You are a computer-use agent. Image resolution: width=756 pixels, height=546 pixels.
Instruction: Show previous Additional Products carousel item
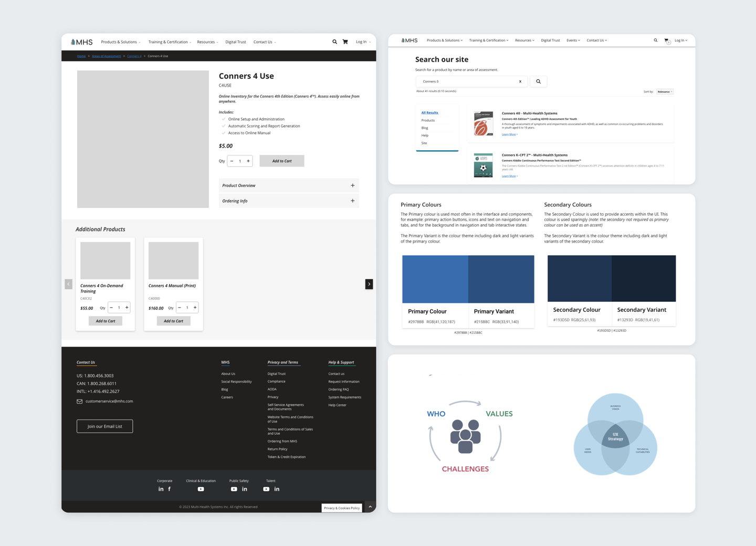[69, 284]
